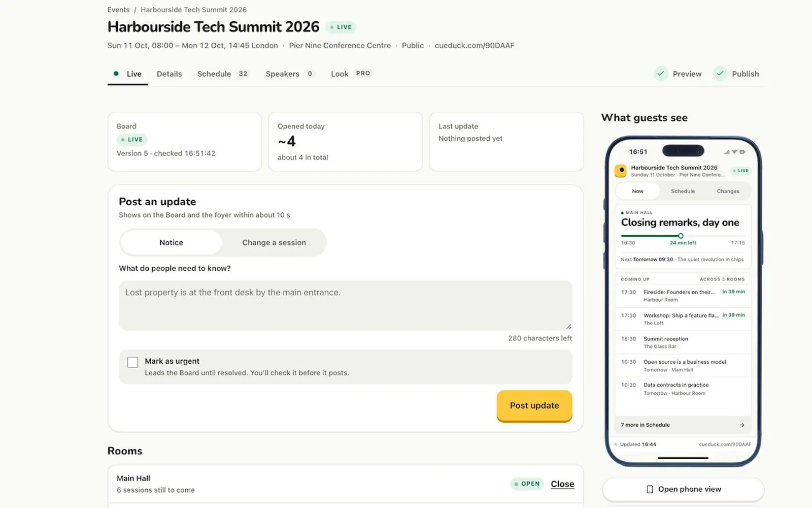Click the Main Hall room name
812x508 pixels.
133,479
